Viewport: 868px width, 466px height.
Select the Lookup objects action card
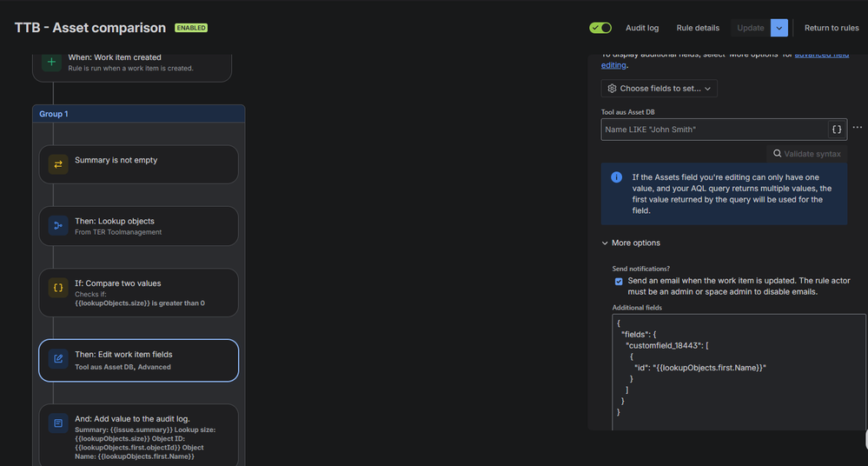[x=138, y=226]
